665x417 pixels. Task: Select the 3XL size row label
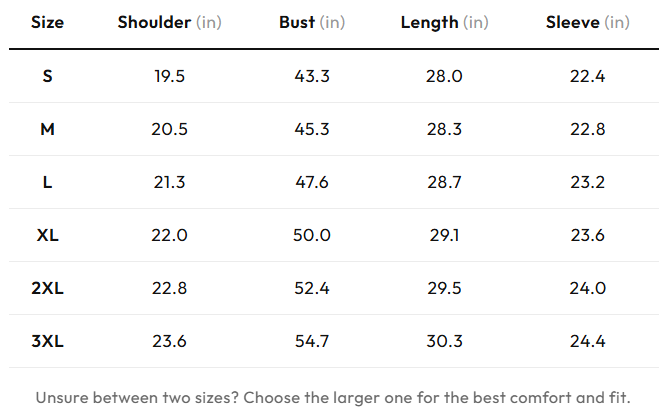[47, 341]
